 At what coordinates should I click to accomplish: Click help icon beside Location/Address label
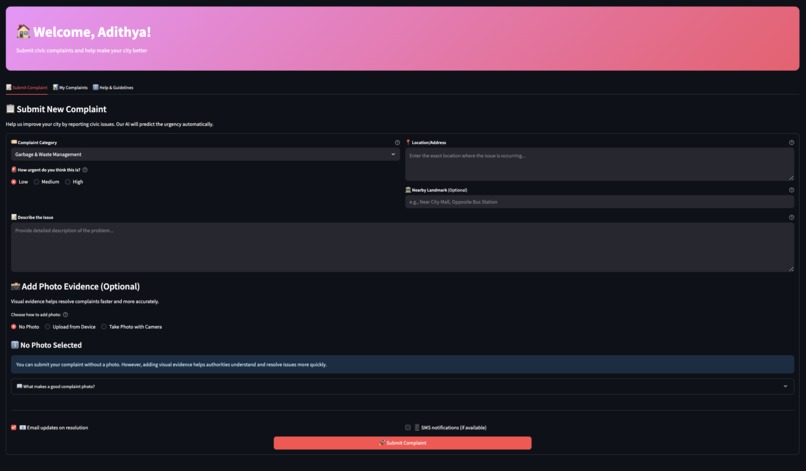pyautogui.click(x=791, y=142)
